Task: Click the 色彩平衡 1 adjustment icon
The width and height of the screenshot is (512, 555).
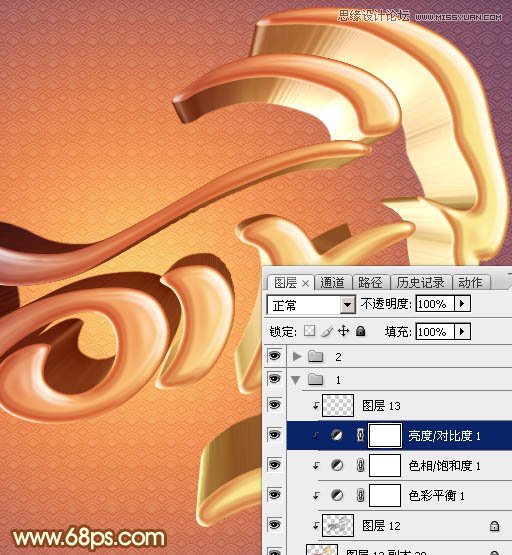Action: [336, 495]
